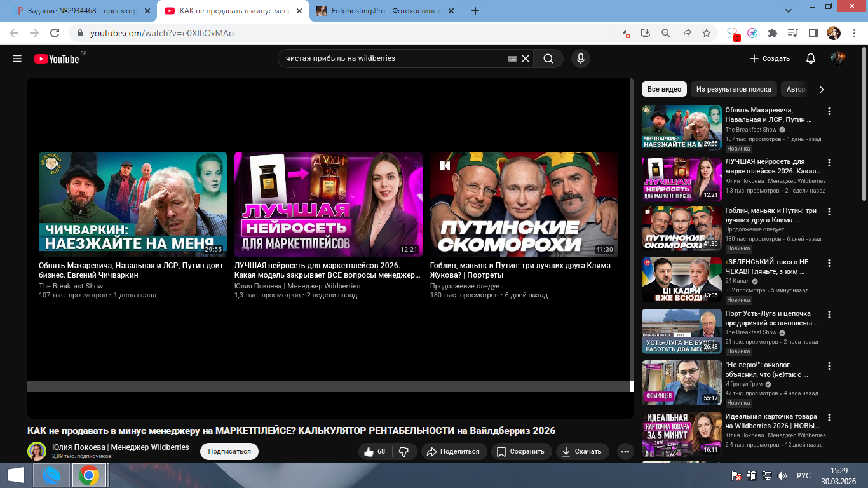Click the search magnifier button

tap(548, 58)
